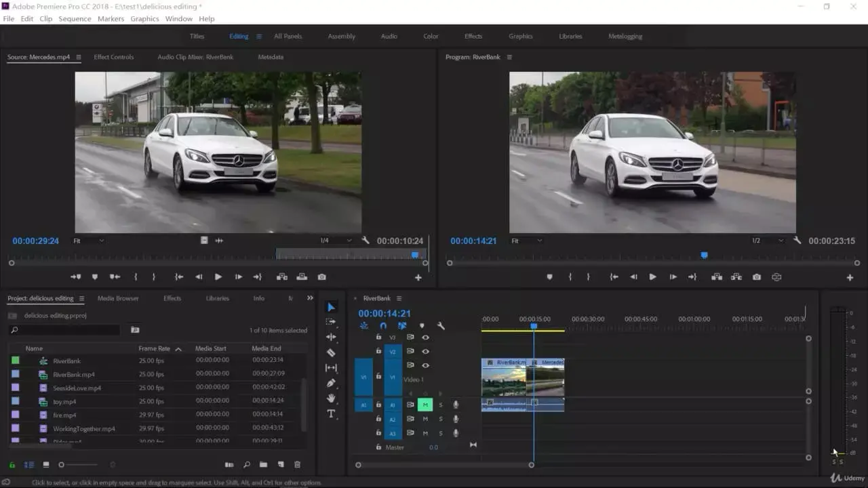Play the Source monitor clip
The height and width of the screenshot is (488, 868).
(218, 277)
